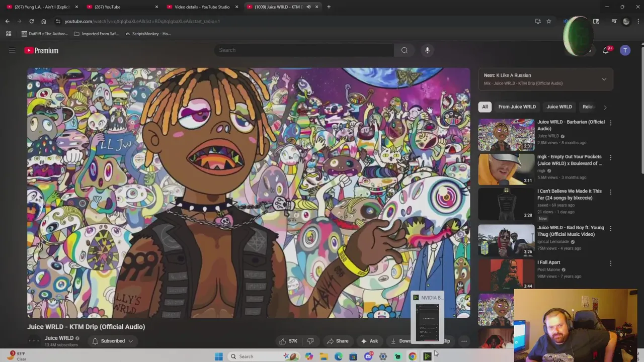Open DatPiff bookmark
Screen dimensions: 644x362
click(x=44, y=34)
